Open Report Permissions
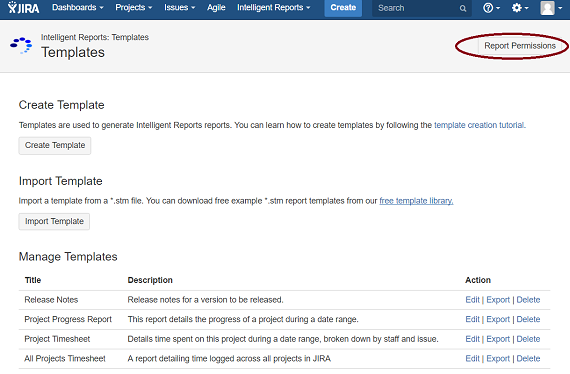570x374 pixels. [520, 46]
